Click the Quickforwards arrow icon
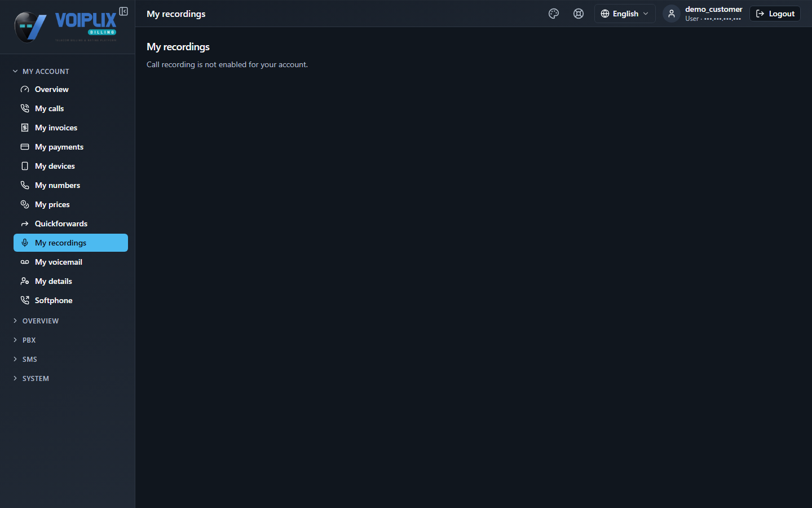812x508 pixels. tap(25, 224)
